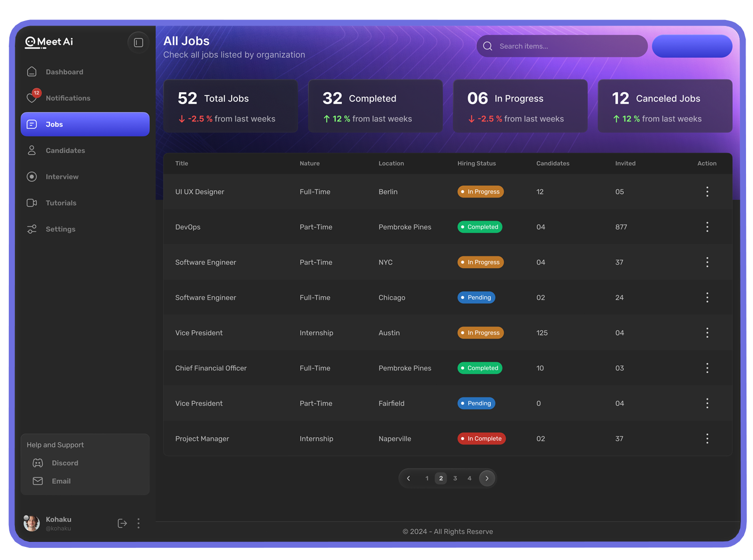Click the next page arrow in pagination

point(487,478)
